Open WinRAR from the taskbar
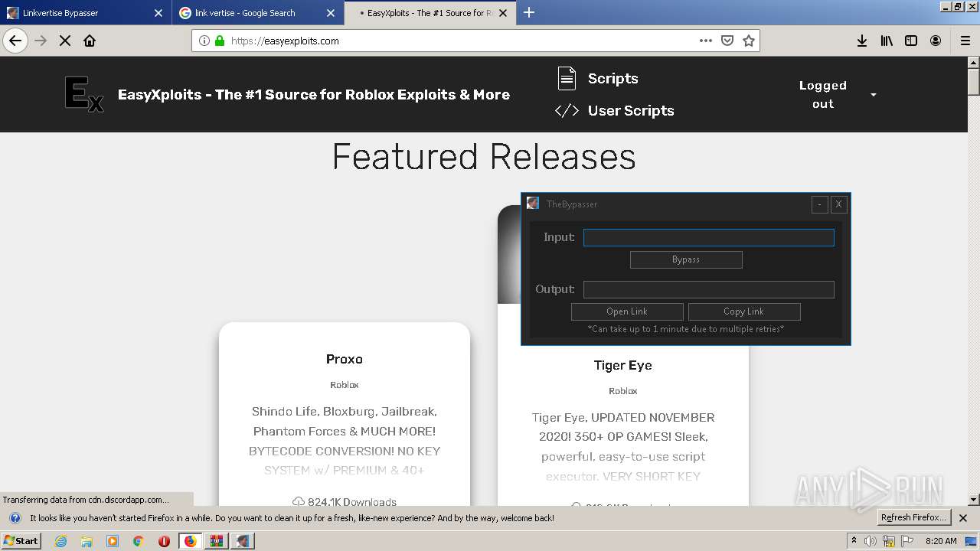Viewport: 980px width, 551px height. point(216,541)
